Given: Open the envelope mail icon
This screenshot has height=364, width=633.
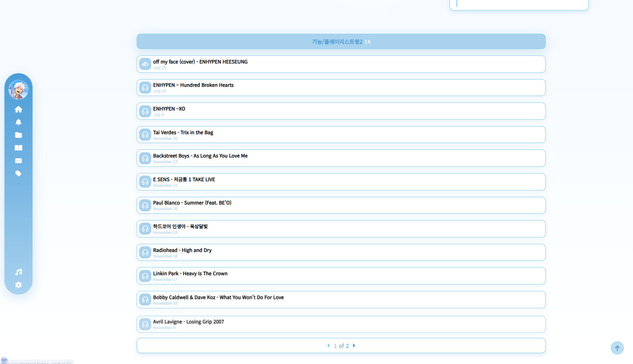Looking at the screenshot, I should pos(18,161).
